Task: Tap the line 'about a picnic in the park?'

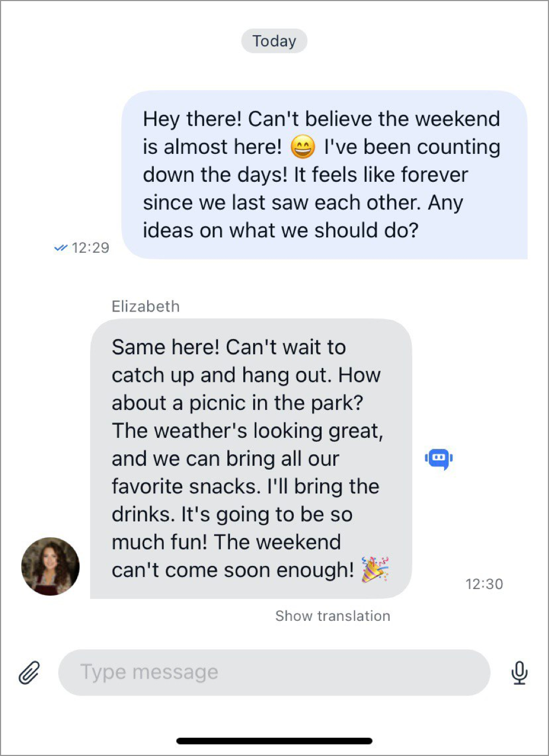Action: point(237,403)
